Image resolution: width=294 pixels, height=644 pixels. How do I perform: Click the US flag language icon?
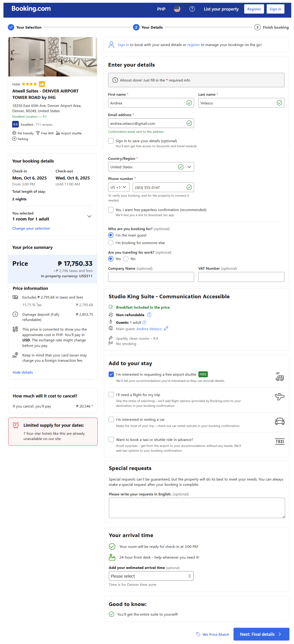click(177, 9)
